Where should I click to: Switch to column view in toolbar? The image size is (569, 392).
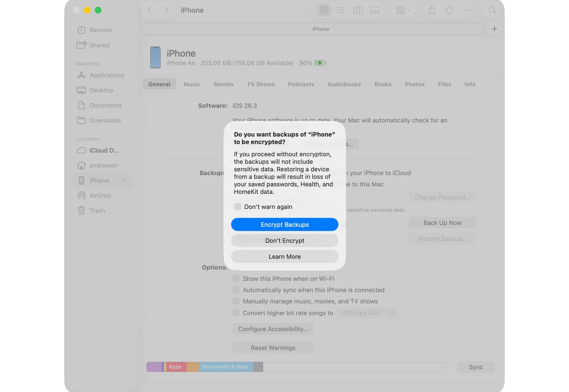tap(358, 10)
